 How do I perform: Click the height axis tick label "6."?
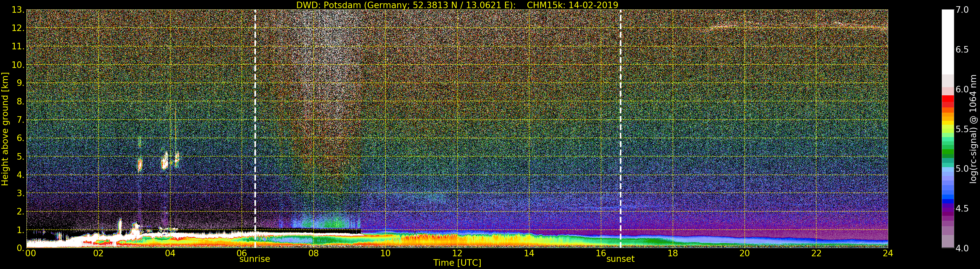click(20, 138)
